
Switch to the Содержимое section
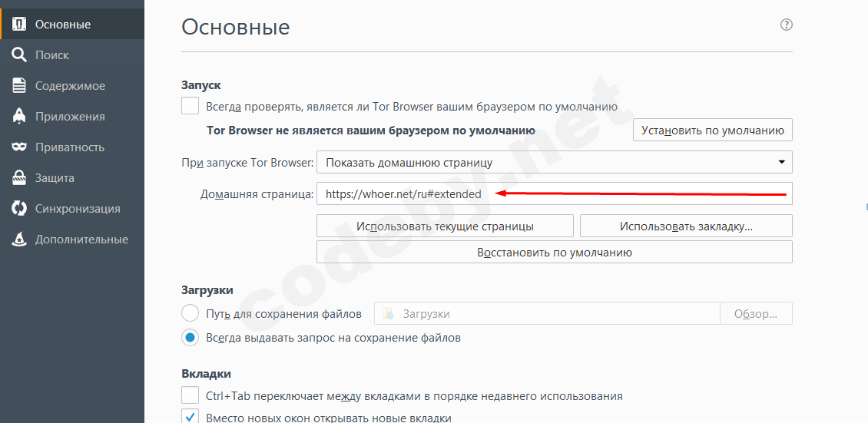click(72, 86)
